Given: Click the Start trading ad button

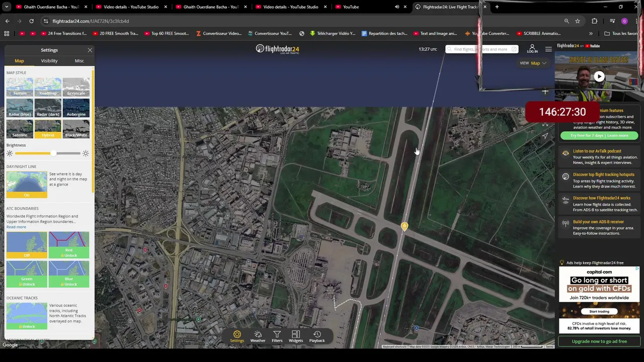Looking at the screenshot, I should coord(599,311).
